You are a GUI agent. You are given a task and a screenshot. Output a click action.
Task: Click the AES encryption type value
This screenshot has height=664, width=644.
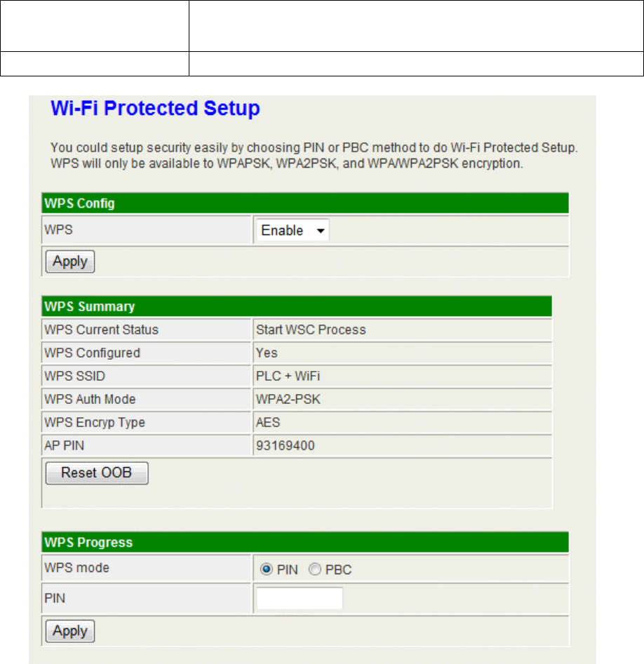pos(268,423)
